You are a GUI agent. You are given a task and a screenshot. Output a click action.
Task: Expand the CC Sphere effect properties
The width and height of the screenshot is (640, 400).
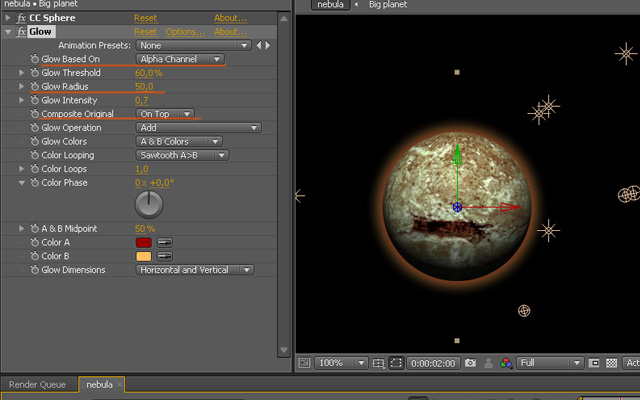[x=8, y=18]
